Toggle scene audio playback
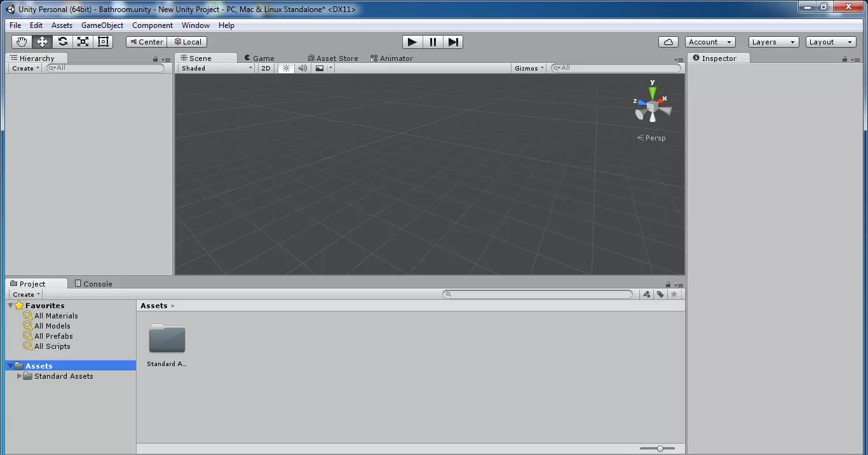Screen dimensions: 868x455 coord(302,68)
